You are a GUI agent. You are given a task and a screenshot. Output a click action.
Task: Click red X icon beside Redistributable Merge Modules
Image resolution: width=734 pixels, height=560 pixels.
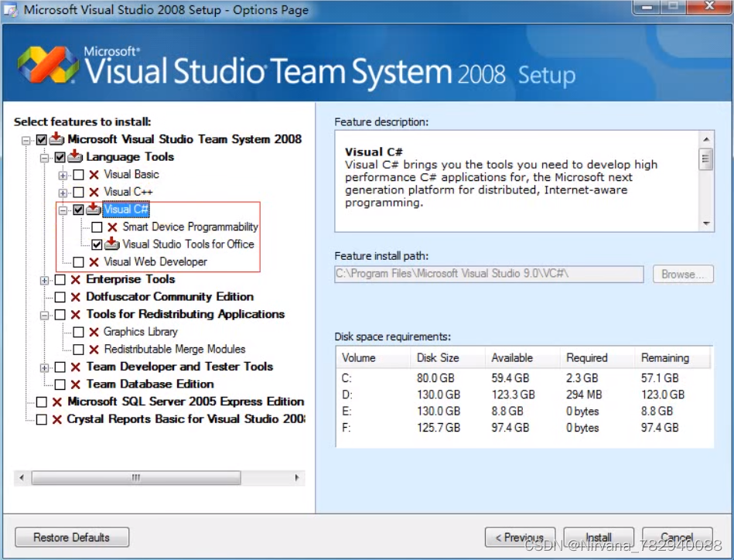94,350
